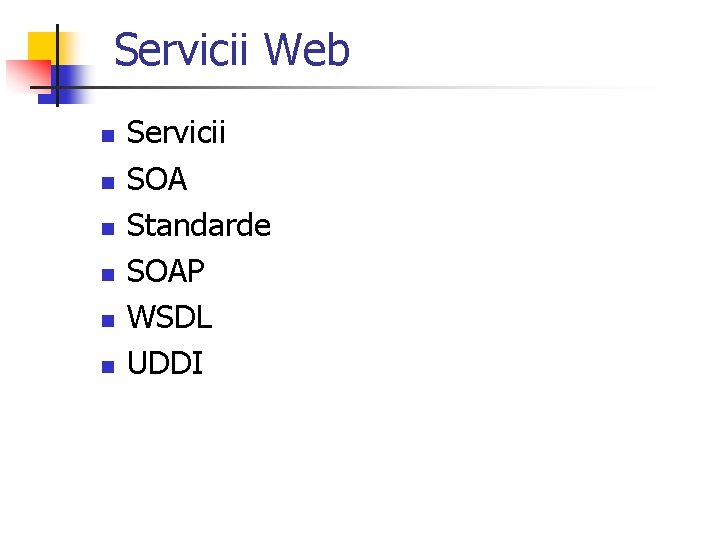Select the "Servicii" bullet text
The width and height of the screenshot is (720, 540).
[x=176, y=132]
